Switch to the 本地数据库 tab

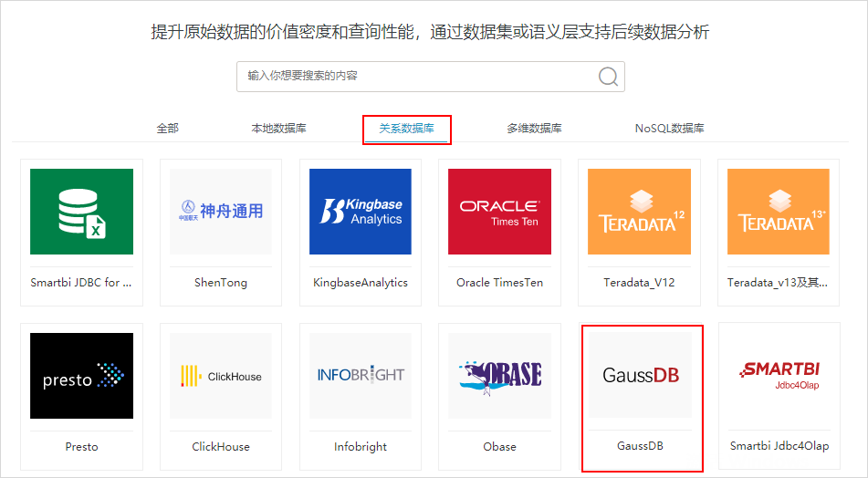coord(278,129)
